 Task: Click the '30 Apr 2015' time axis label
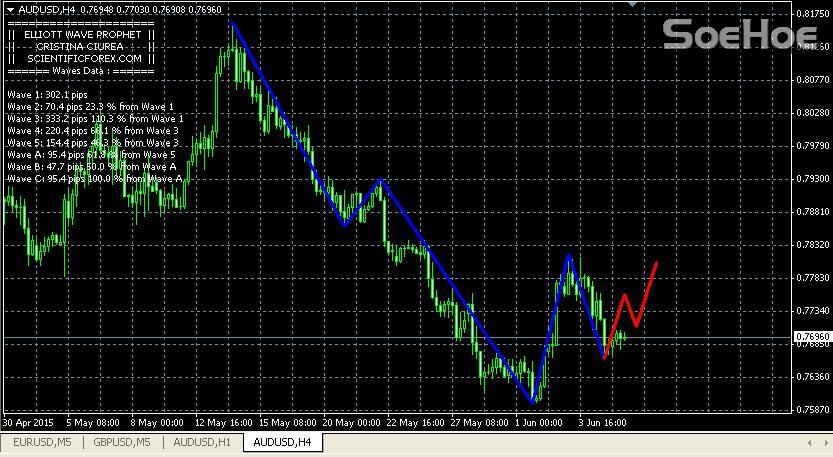[28, 423]
